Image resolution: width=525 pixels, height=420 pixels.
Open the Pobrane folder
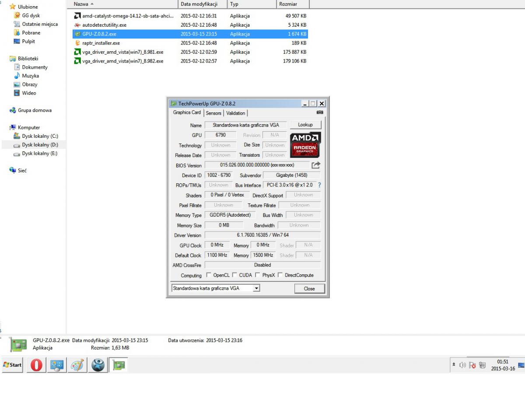(x=27, y=33)
